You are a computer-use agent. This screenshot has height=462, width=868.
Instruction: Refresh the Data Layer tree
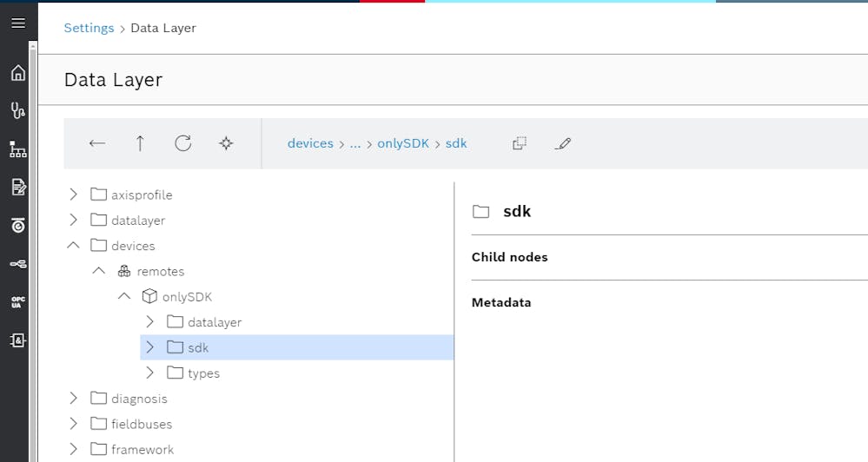[x=183, y=143]
